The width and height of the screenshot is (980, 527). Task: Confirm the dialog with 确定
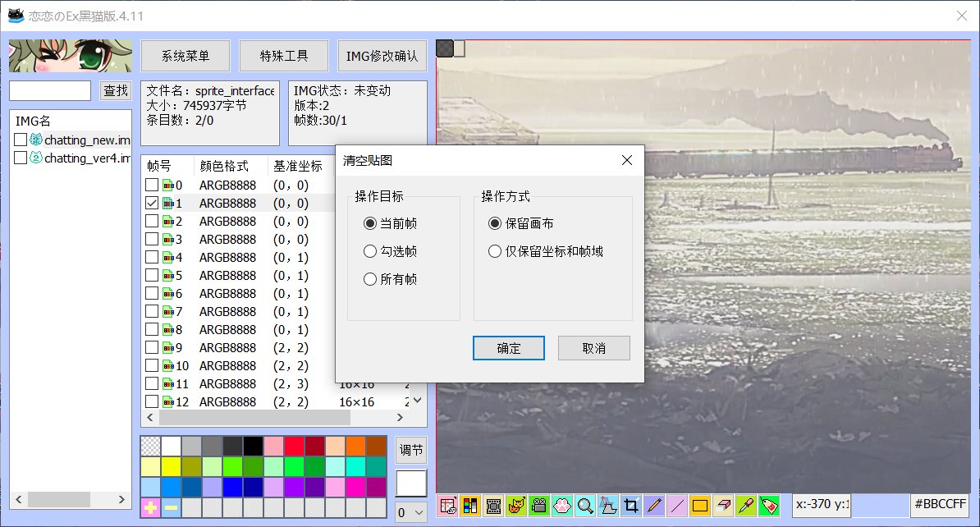[509, 348]
